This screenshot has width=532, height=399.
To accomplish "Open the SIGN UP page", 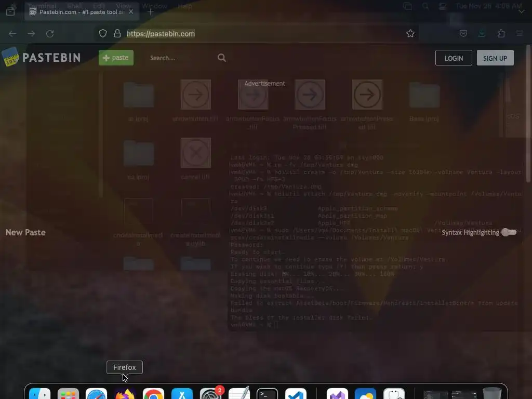I will 495,58.
